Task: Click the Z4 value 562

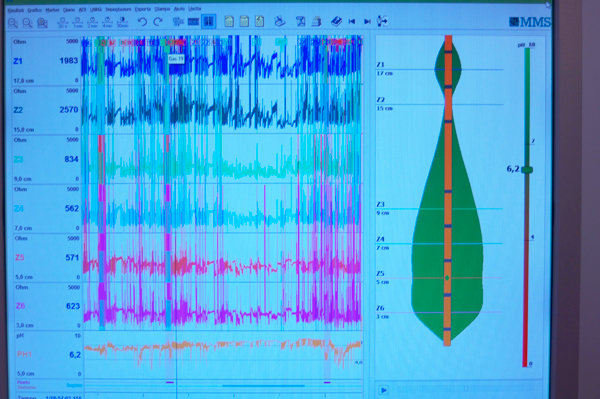Action: tap(72, 208)
